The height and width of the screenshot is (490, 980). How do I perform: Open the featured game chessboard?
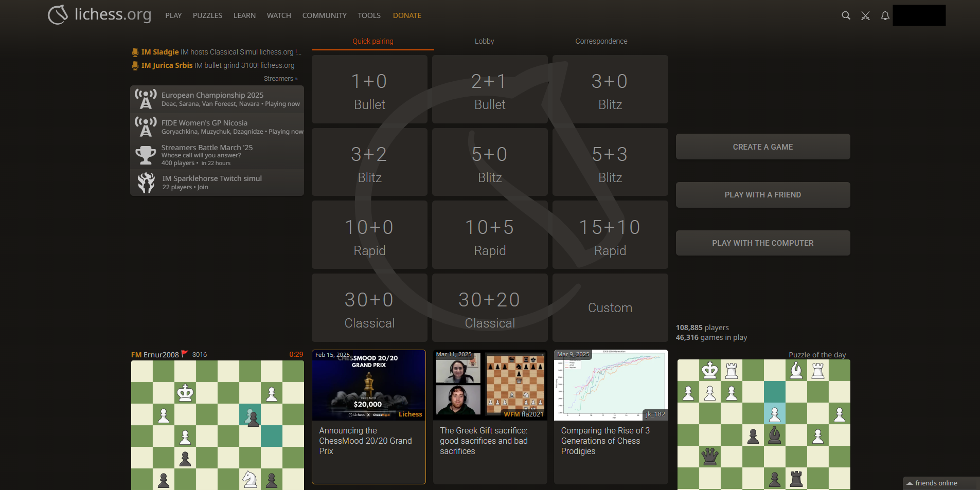point(218,425)
